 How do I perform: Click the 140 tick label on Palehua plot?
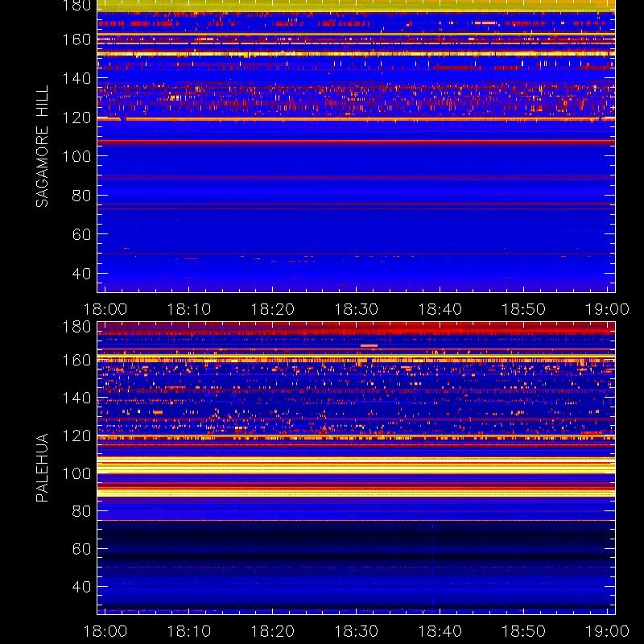pos(76,398)
